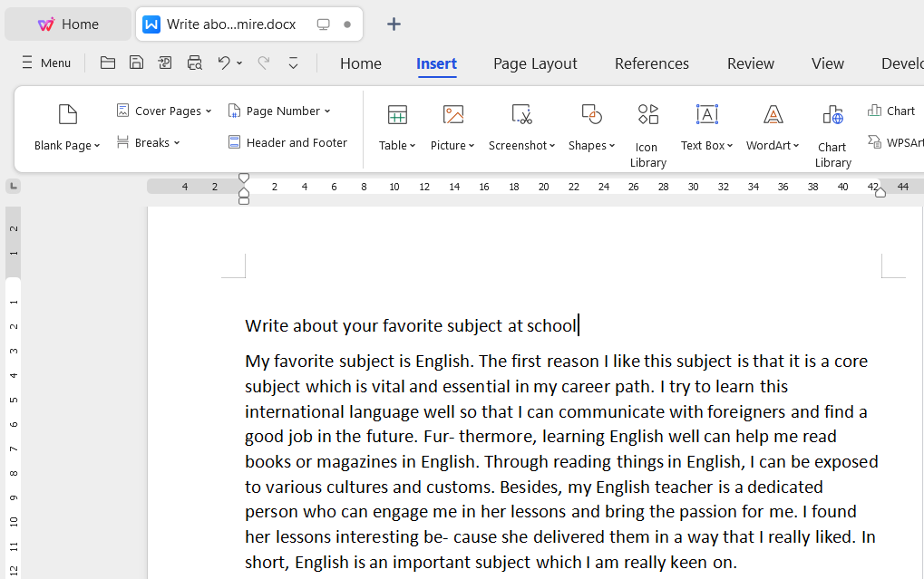Open the Menu hamburger button
Viewport: 924px width, 579px height.
(x=46, y=63)
